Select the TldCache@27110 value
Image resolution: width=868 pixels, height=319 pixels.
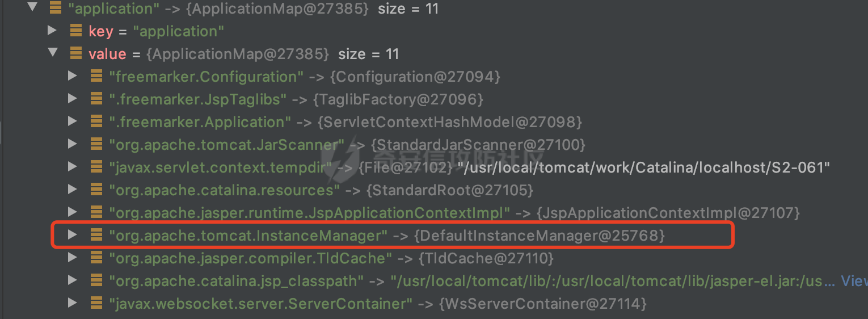pyautogui.click(x=486, y=258)
